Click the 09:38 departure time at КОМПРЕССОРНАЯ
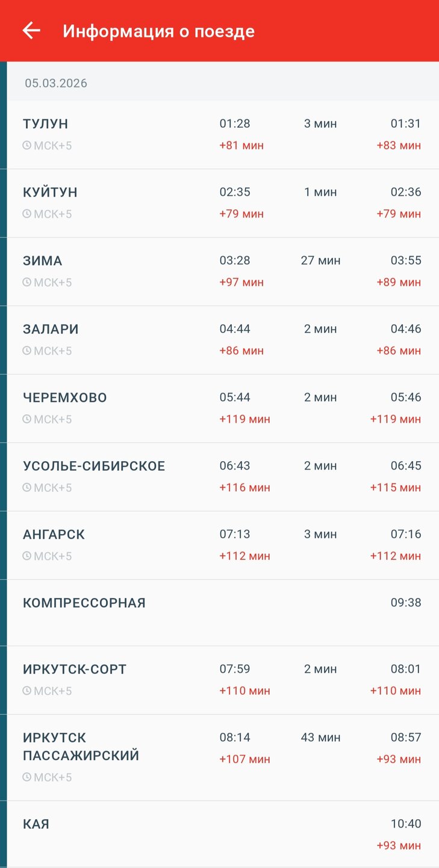 406,603
